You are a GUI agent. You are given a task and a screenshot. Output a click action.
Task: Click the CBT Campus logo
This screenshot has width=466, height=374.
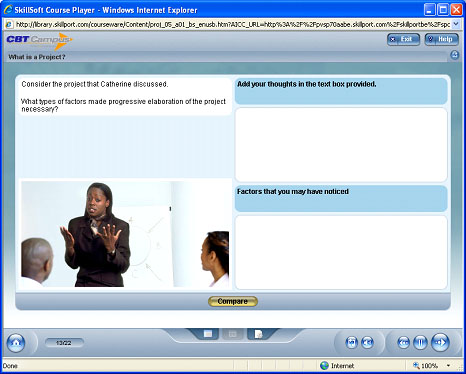[39, 40]
